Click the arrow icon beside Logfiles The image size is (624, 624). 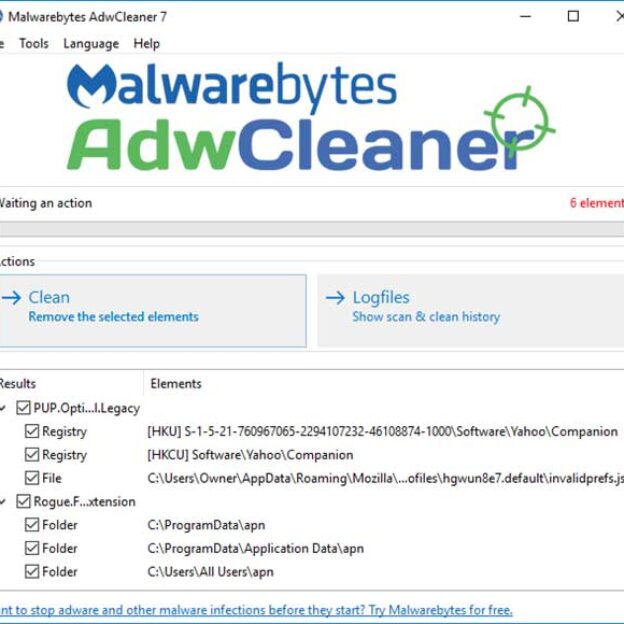pos(335,298)
